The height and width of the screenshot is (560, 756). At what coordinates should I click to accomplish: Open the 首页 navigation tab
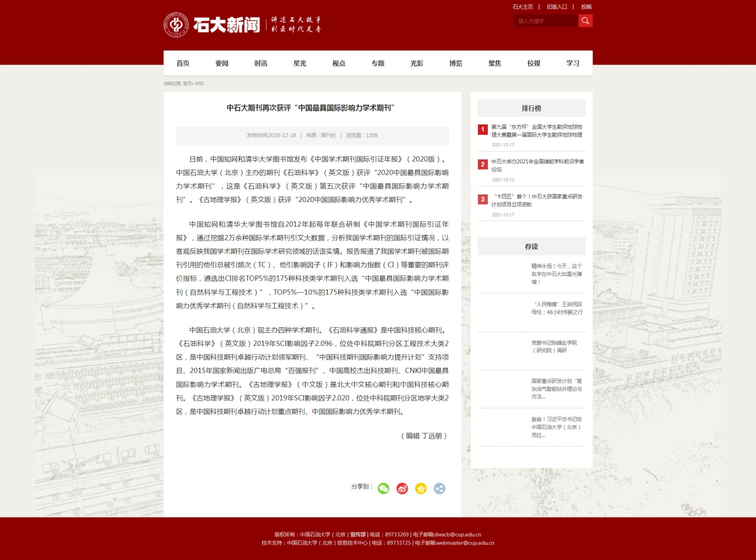click(x=183, y=63)
